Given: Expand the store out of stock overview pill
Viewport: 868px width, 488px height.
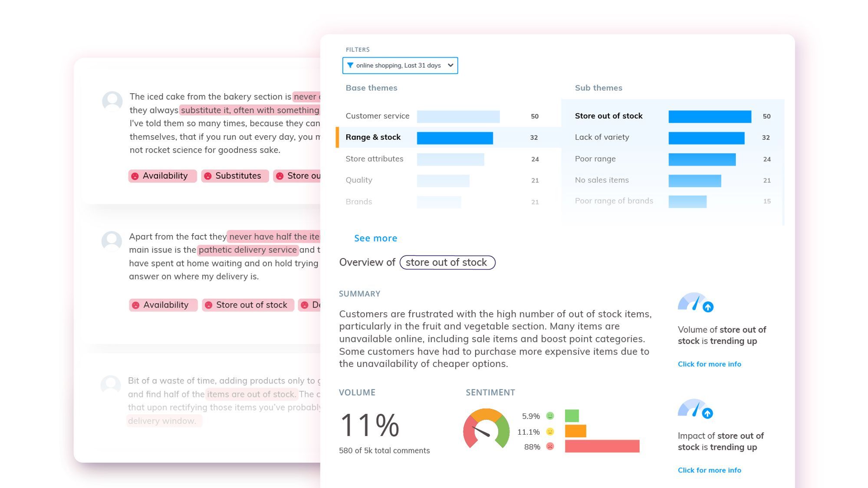Looking at the screenshot, I should [x=448, y=262].
